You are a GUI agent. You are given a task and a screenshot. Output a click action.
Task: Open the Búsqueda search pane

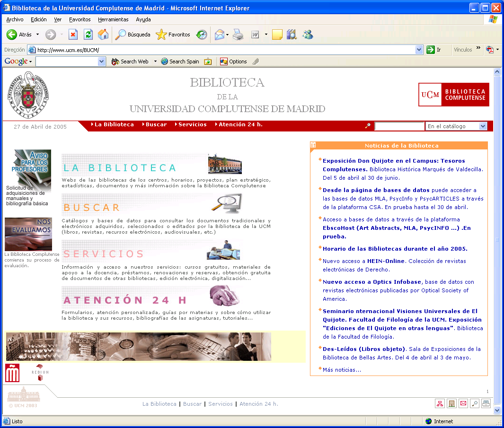click(x=133, y=35)
